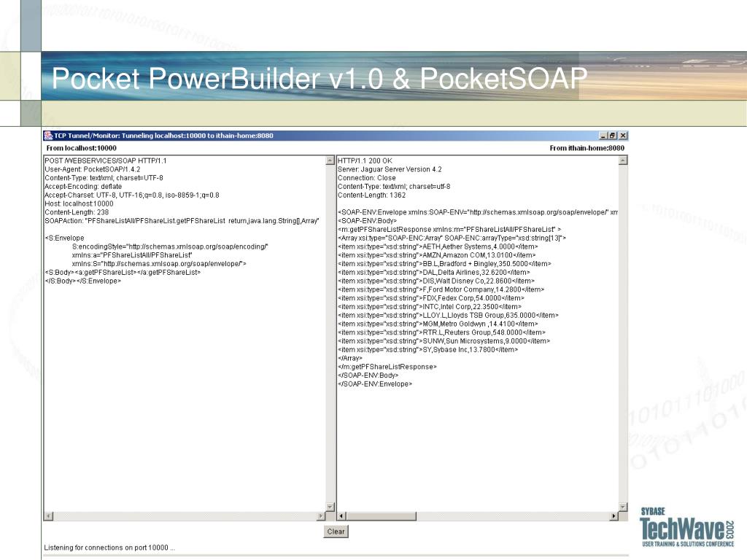Click the response pane's horizontal scrollbar thumb
Viewport: 747px width, 560px height.
[x=381, y=516]
